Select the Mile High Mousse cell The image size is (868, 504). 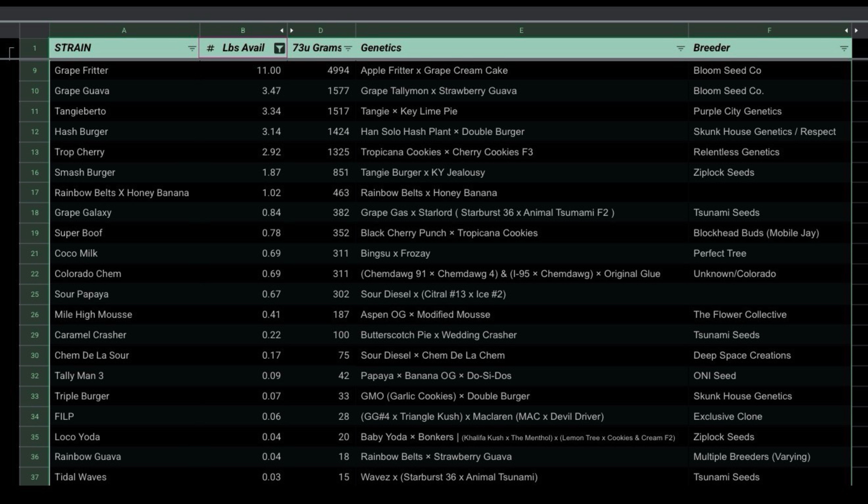coord(124,314)
